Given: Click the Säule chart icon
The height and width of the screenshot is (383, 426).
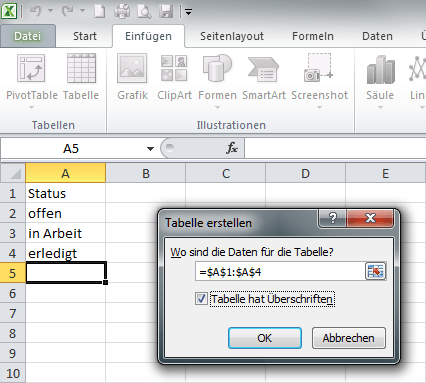Looking at the screenshot, I should coord(380,69).
